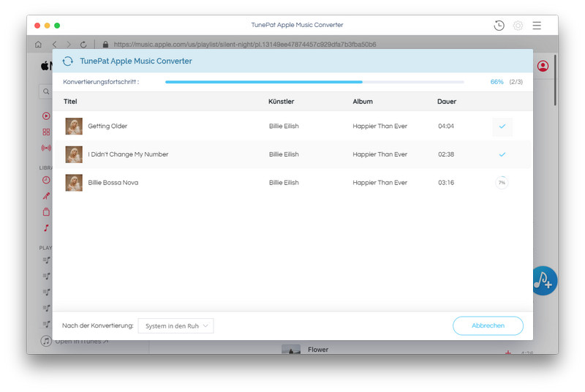This screenshot has width=585, height=392.
Task: Open the hamburger menu in title bar
Action: click(x=537, y=26)
